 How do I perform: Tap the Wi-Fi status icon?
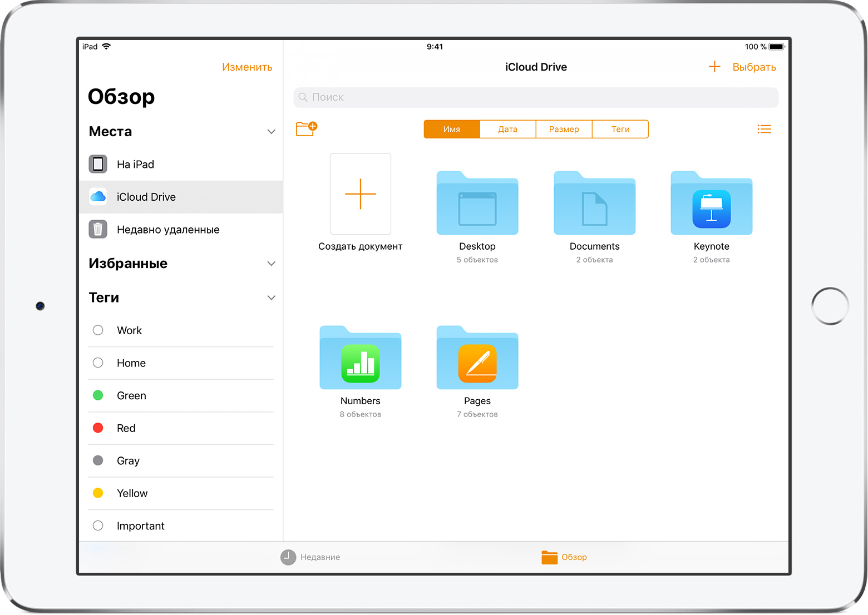pyautogui.click(x=106, y=47)
